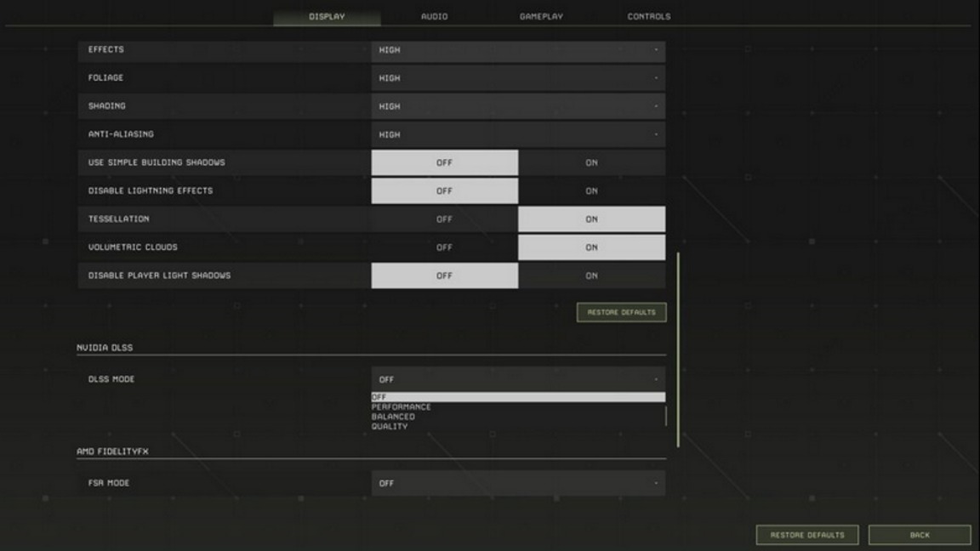Open the Effects quality dropdown
The width and height of the screenshot is (980, 551).
(x=518, y=50)
